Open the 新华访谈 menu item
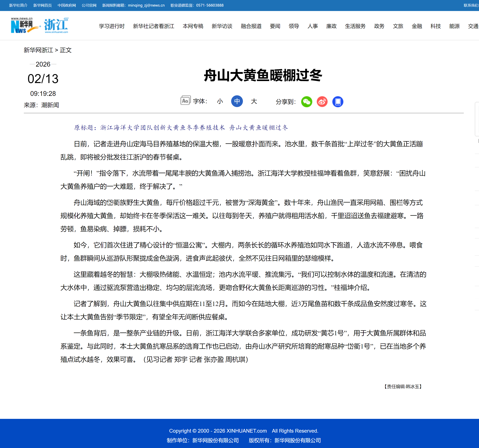The image size is (479, 448). (x=222, y=26)
